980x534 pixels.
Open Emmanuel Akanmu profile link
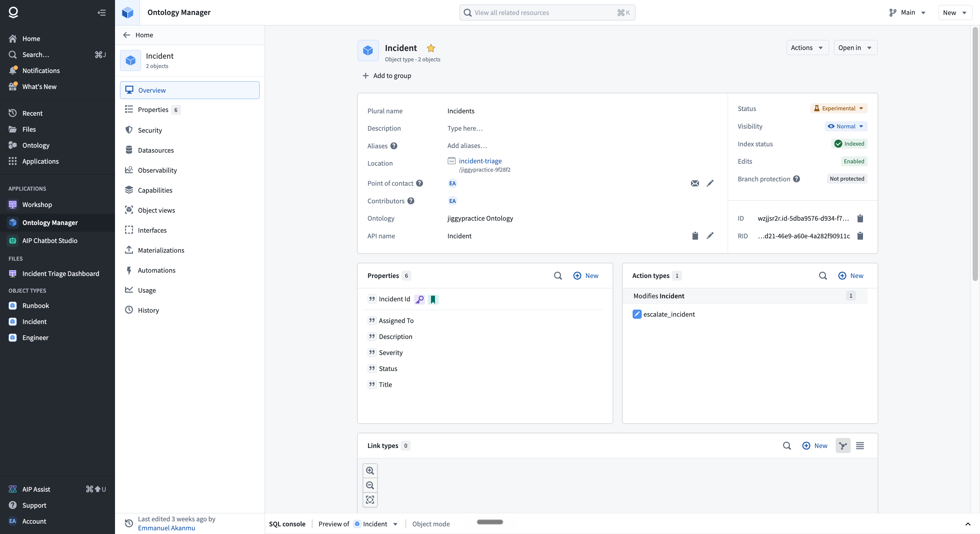tap(166, 528)
